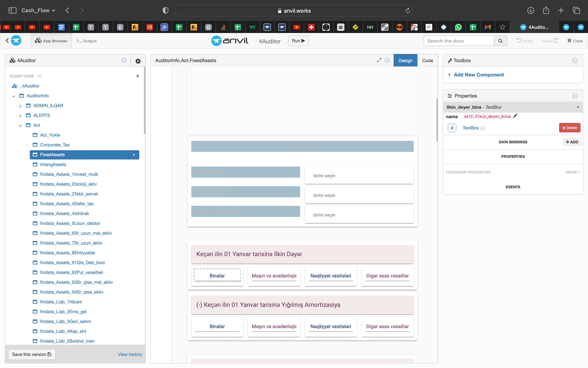Expand the ADMIN_ILQAR folder
The width and height of the screenshot is (588, 368).
pos(20,106)
